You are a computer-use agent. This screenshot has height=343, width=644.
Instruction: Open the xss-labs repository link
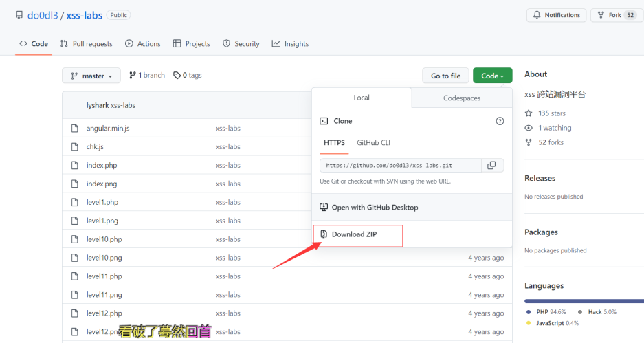85,15
